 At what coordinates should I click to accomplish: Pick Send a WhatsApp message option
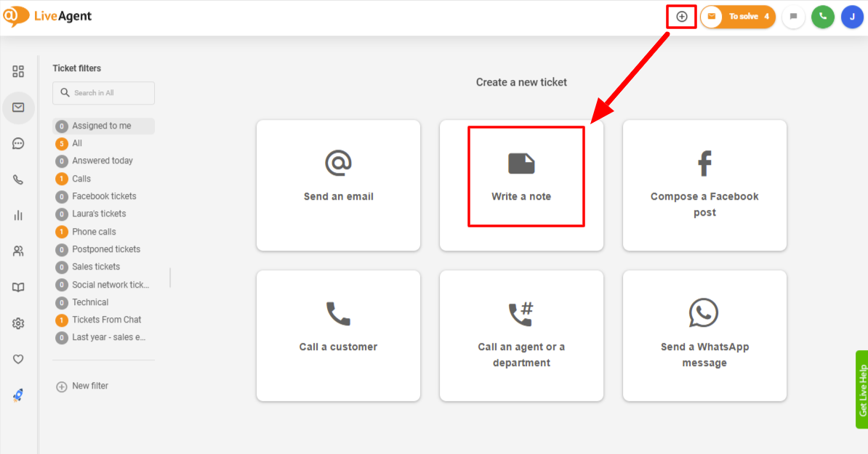(704, 336)
